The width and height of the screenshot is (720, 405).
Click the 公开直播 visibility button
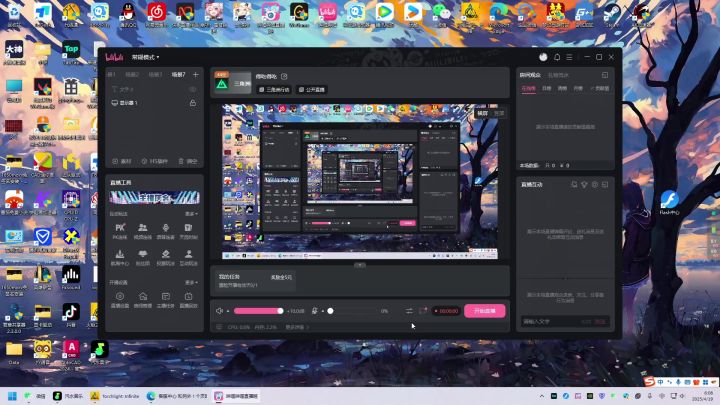click(x=312, y=90)
